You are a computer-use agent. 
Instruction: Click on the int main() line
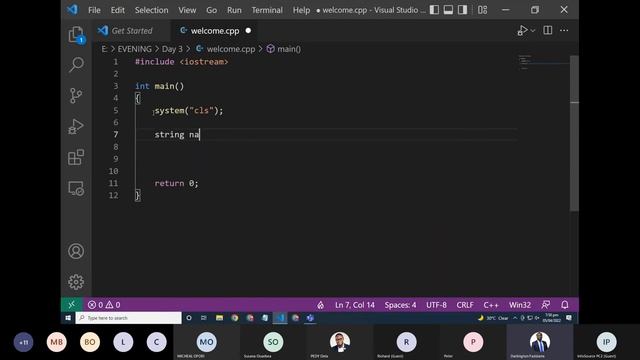160,86
